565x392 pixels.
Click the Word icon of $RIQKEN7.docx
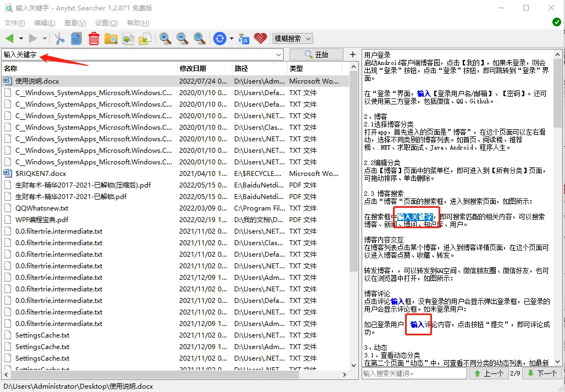[8, 173]
